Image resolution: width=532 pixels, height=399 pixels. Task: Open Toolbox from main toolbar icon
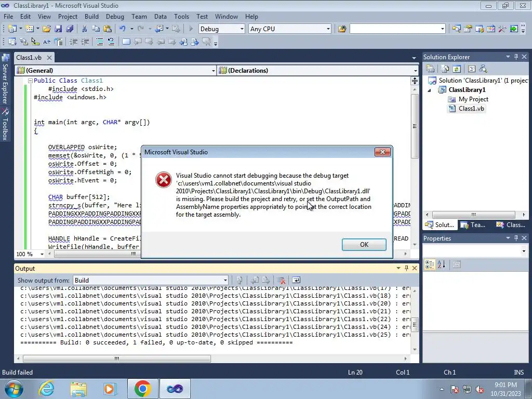(502, 29)
